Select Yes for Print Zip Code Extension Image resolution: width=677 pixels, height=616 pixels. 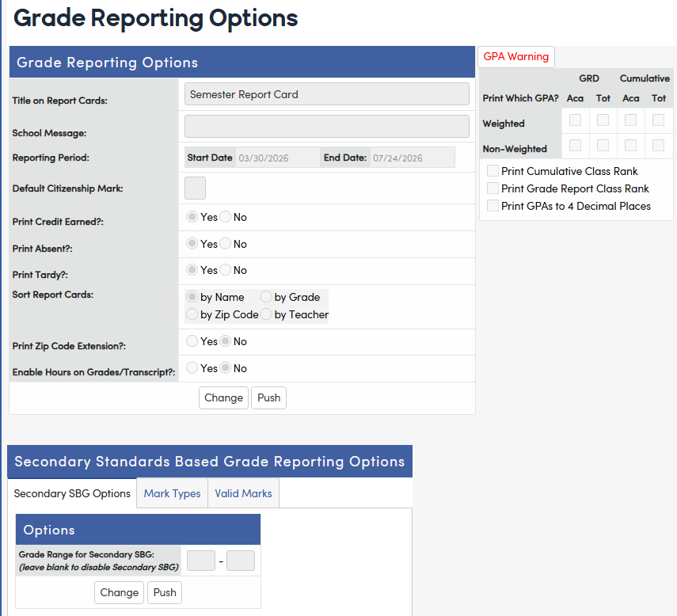pos(192,341)
